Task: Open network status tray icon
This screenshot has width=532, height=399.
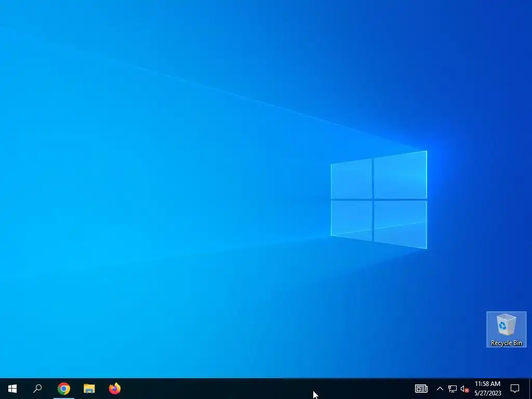Action: tap(453, 389)
